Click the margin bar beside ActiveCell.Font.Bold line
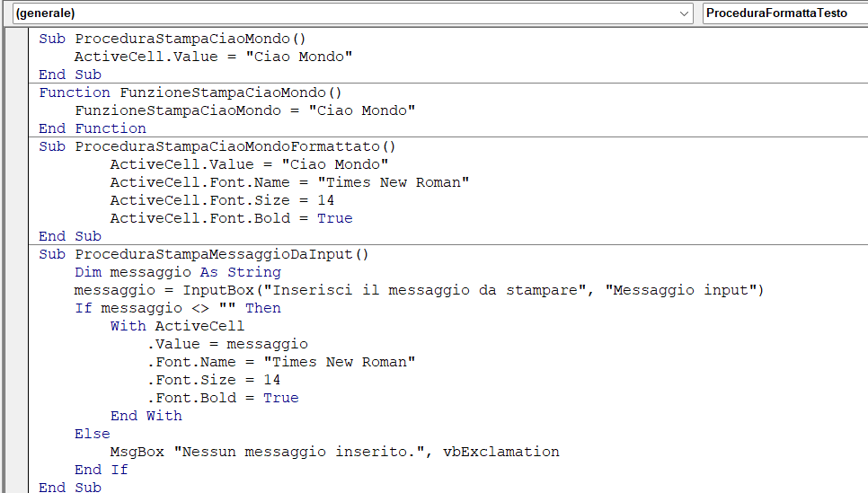The height and width of the screenshot is (493, 868). [16, 218]
